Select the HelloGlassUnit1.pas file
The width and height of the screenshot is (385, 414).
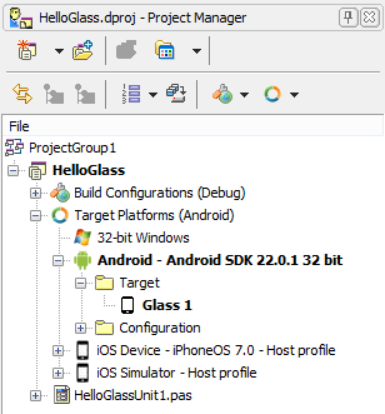[x=133, y=395]
